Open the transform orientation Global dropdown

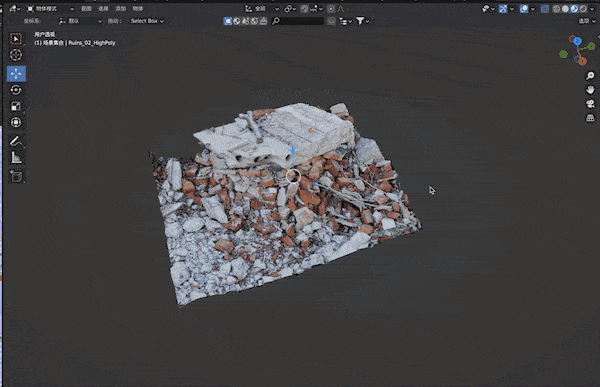(x=262, y=8)
